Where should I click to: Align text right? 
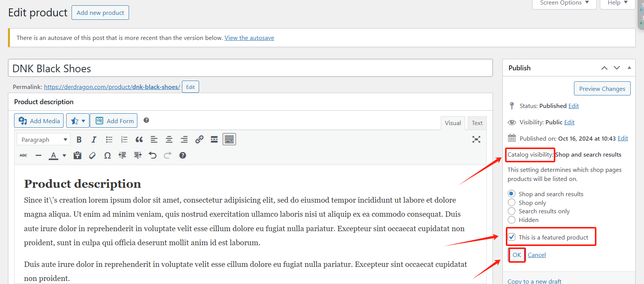coord(184,140)
